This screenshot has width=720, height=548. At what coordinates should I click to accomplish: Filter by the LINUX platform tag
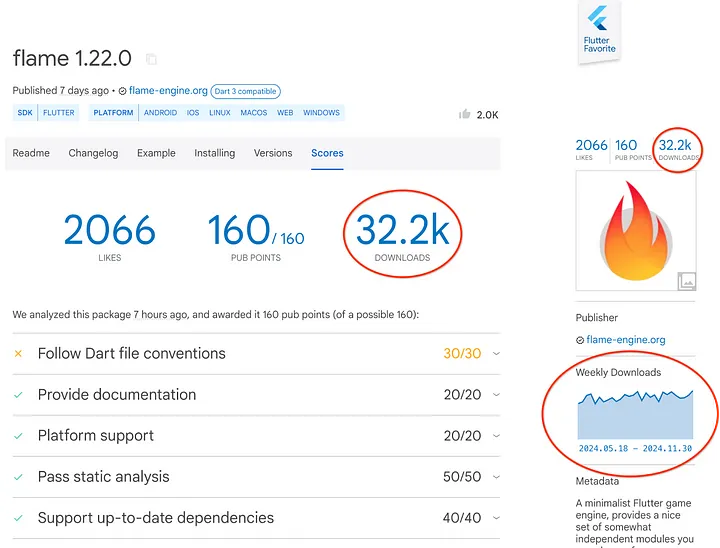pos(219,113)
